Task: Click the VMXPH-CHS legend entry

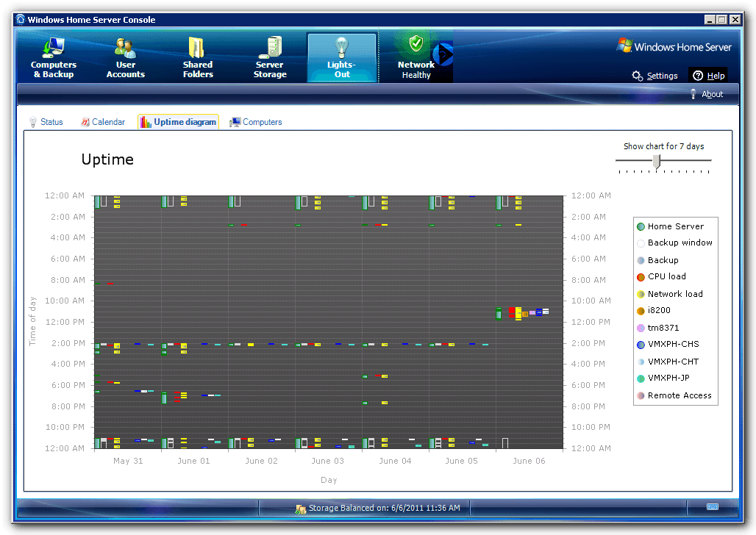Action: coord(668,344)
